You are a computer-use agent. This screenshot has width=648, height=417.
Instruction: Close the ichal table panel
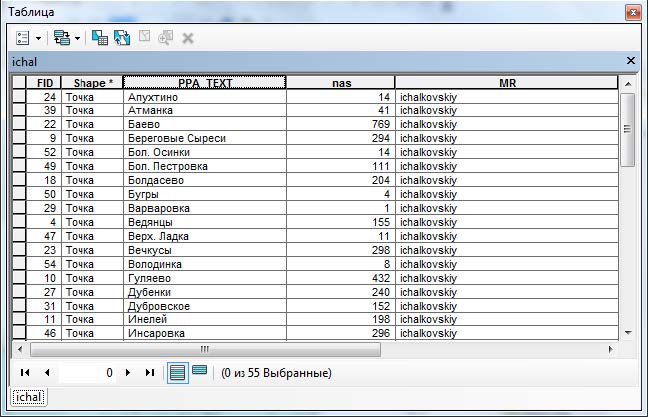[630, 61]
